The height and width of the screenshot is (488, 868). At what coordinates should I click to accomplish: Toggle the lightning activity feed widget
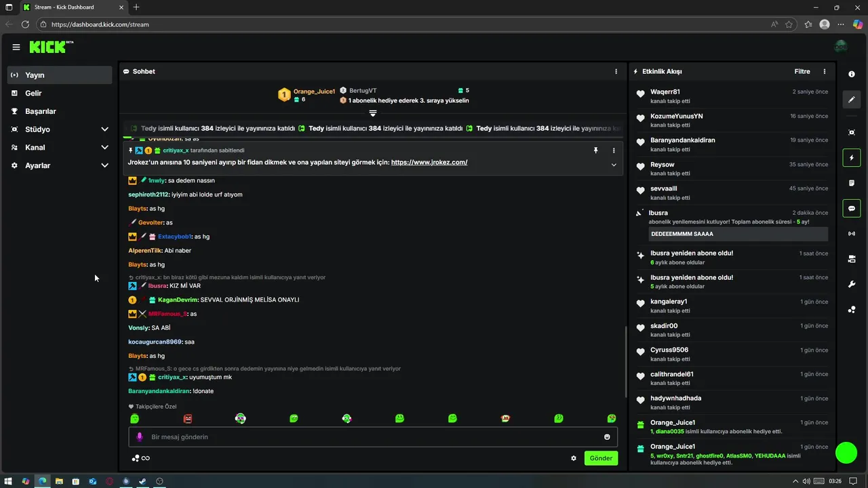click(852, 158)
